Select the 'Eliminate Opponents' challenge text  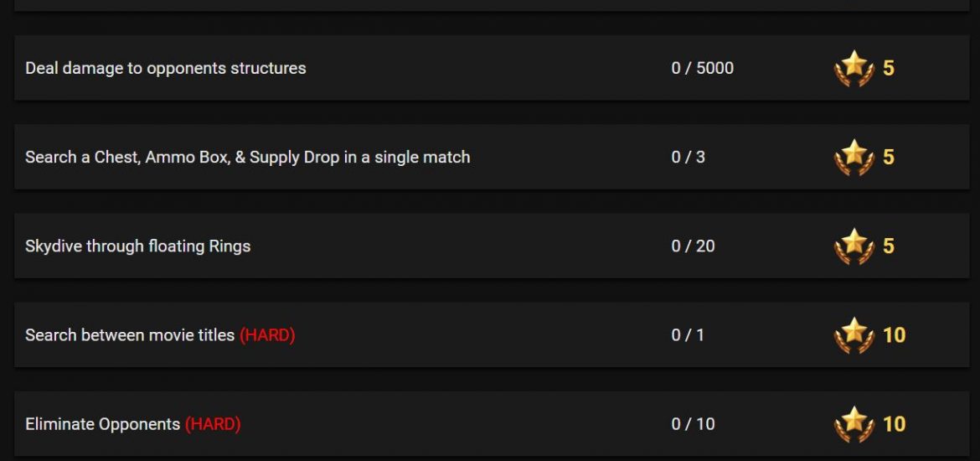point(102,424)
